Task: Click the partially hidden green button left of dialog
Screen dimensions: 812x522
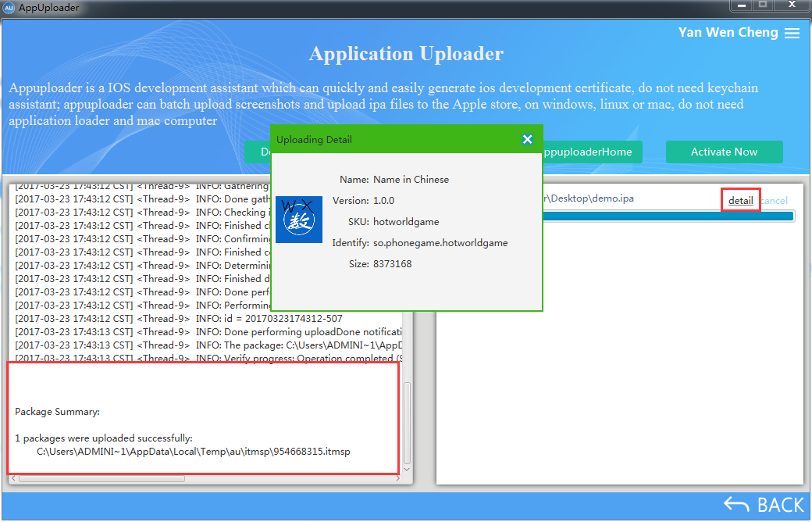Action: (x=258, y=152)
